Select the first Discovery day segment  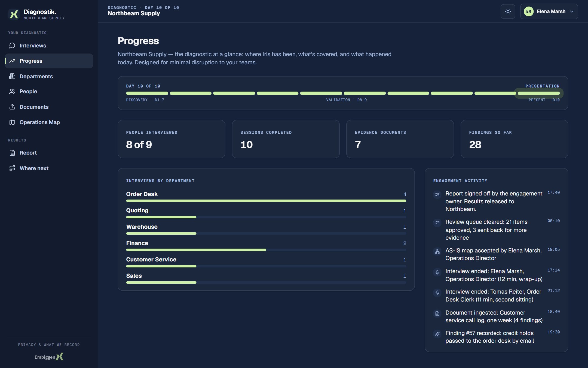point(147,93)
